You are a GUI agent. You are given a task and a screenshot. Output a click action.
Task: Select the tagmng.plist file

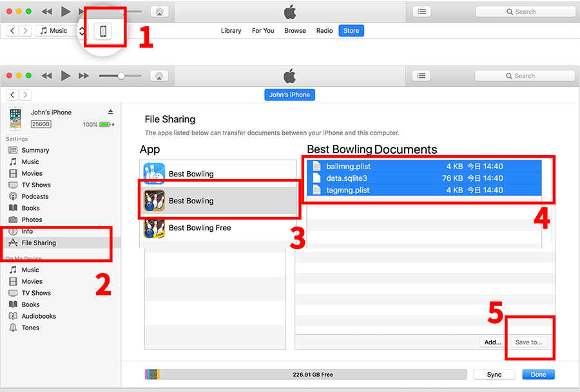coord(424,190)
